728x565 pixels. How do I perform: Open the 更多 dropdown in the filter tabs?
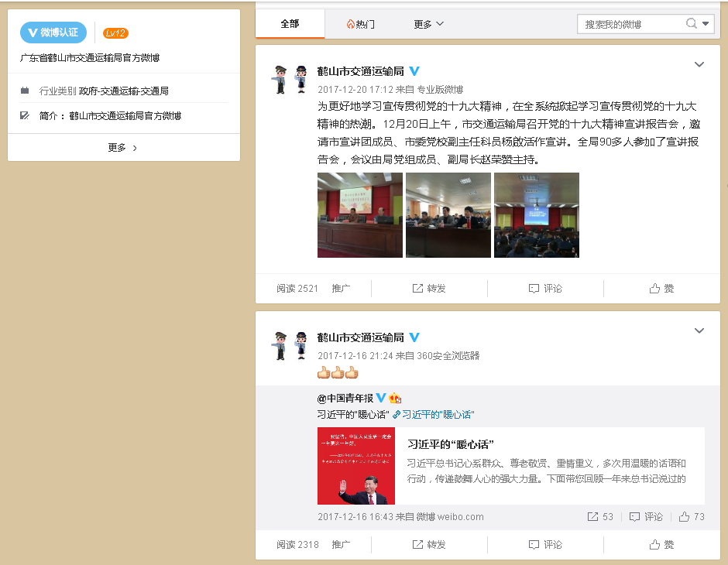[428, 24]
